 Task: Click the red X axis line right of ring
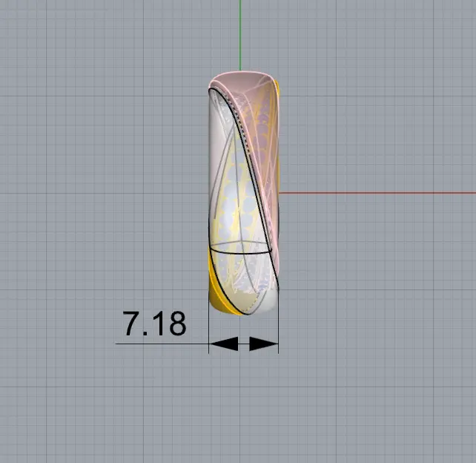(x=371, y=193)
